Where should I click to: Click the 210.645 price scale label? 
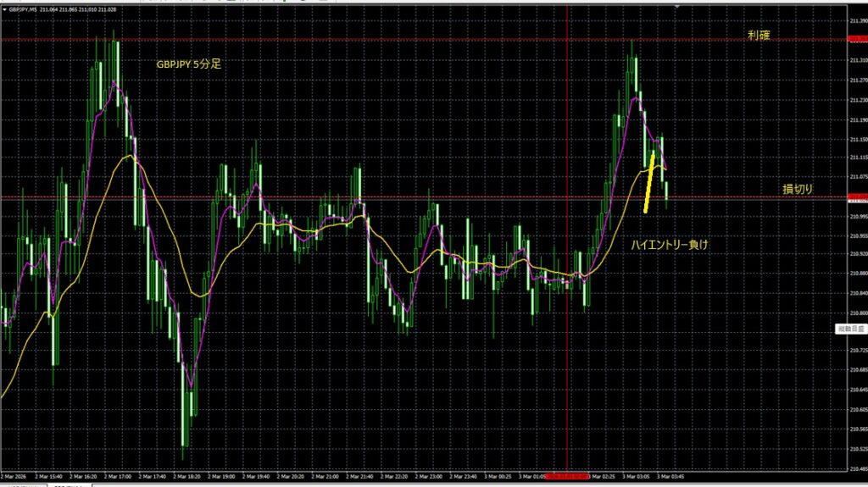pyautogui.click(x=858, y=390)
